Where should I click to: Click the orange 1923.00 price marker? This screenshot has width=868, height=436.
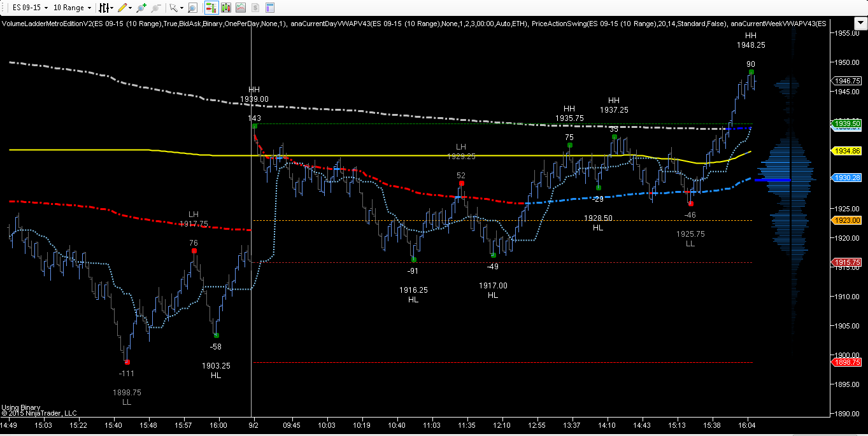pos(847,220)
